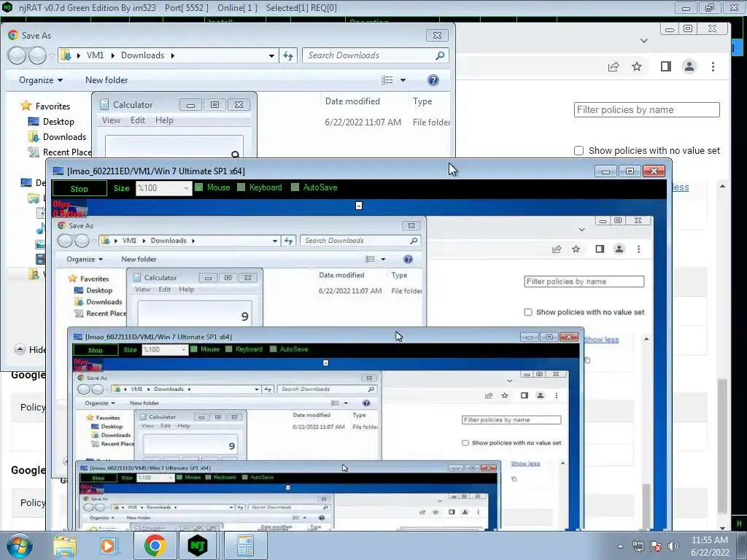Bookmark page with Chrome star icon
This screenshot has width=747, height=560.
pyautogui.click(x=637, y=66)
